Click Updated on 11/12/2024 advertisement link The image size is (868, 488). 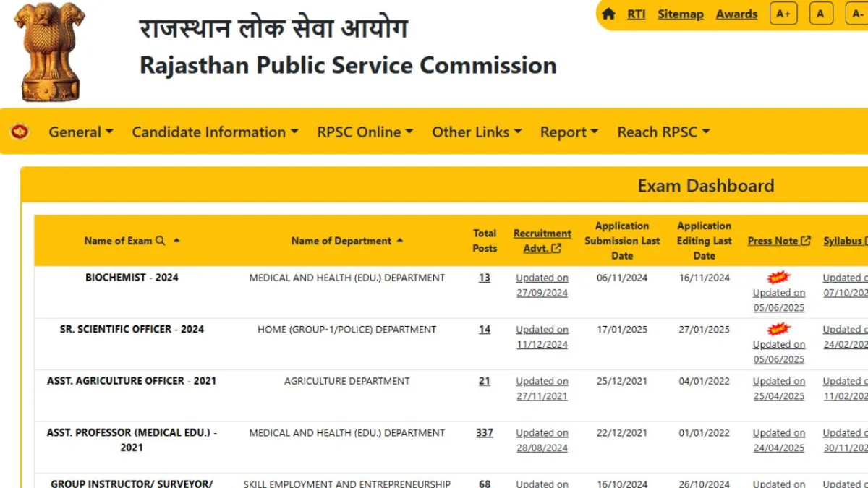[x=542, y=337]
